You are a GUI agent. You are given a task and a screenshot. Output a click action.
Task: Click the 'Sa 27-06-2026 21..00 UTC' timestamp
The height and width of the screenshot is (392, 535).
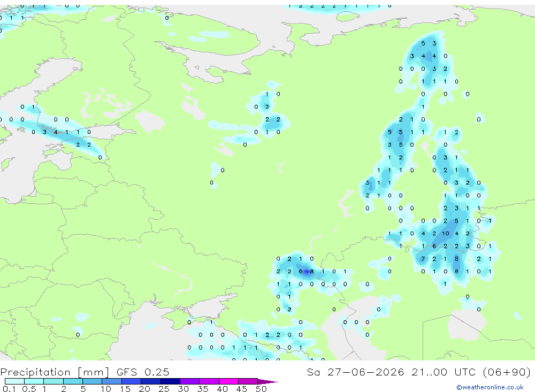pyautogui.click(x=391, y=372)
